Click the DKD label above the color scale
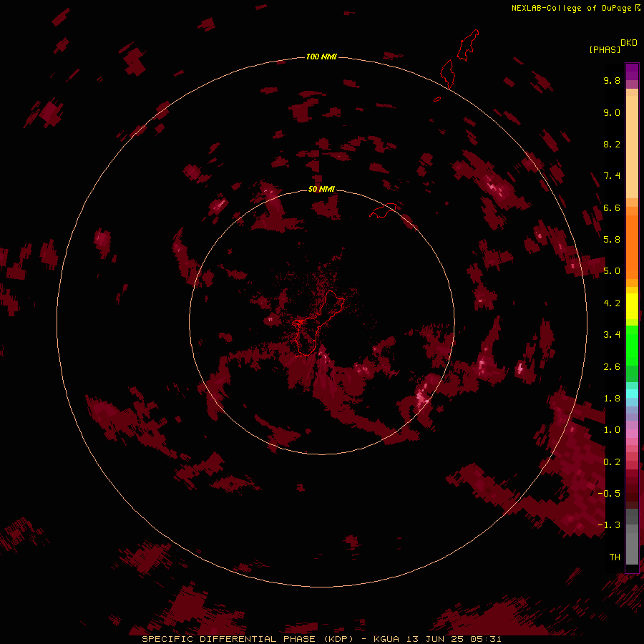This screenshot has height=644, width=644. tap(629, 43)
